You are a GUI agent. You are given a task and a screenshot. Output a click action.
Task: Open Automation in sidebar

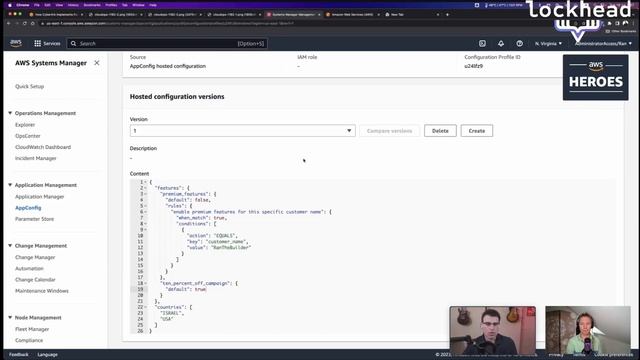tap(29, 269)
